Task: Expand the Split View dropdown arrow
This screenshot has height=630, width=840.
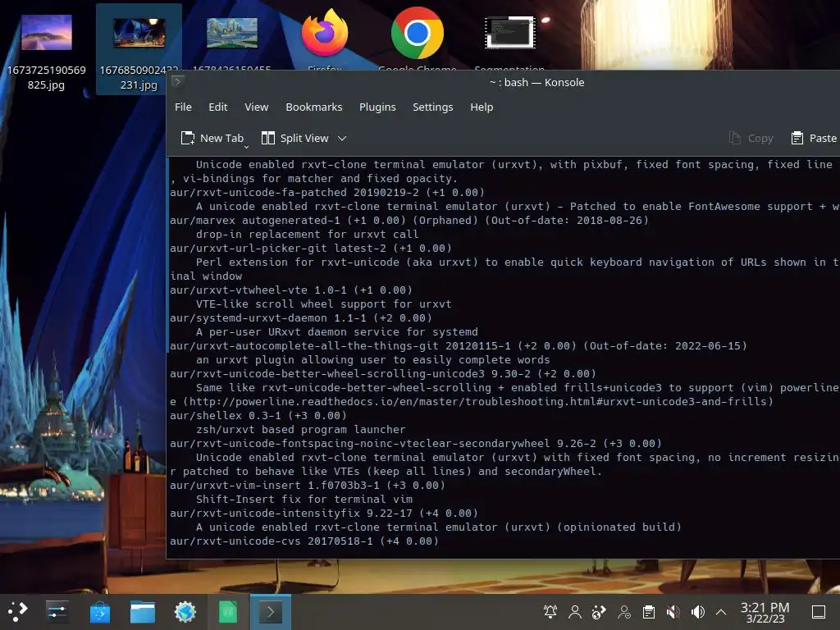Action: coord(342,138)
